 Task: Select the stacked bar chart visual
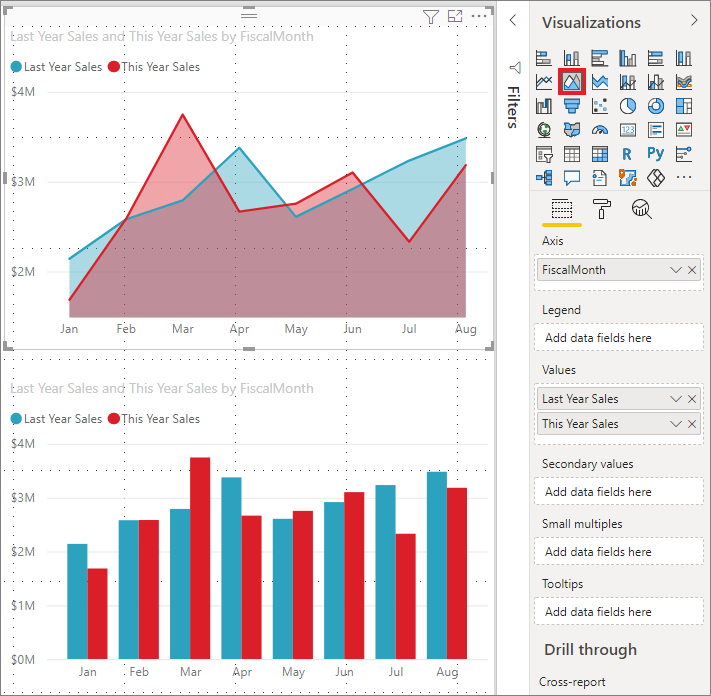(x=544, y=58)
